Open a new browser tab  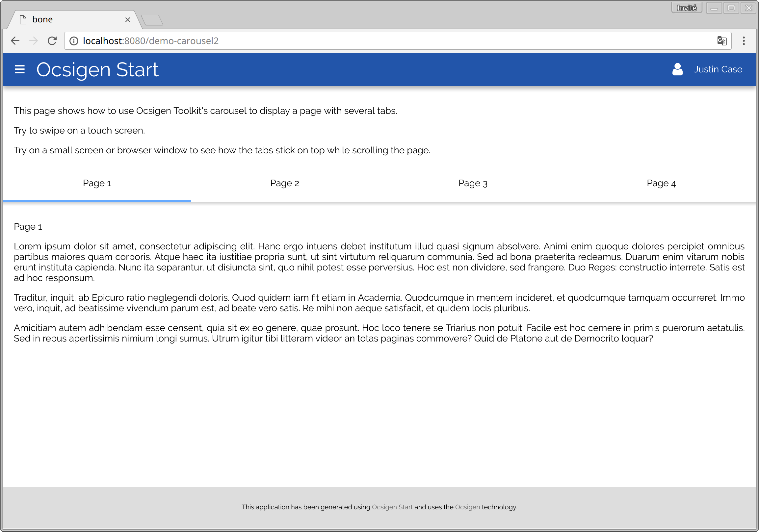(152, 20)
